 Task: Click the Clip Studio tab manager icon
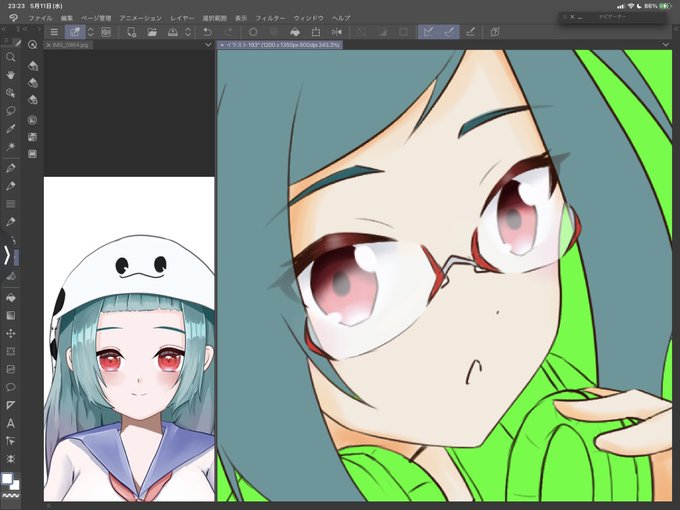495,32
